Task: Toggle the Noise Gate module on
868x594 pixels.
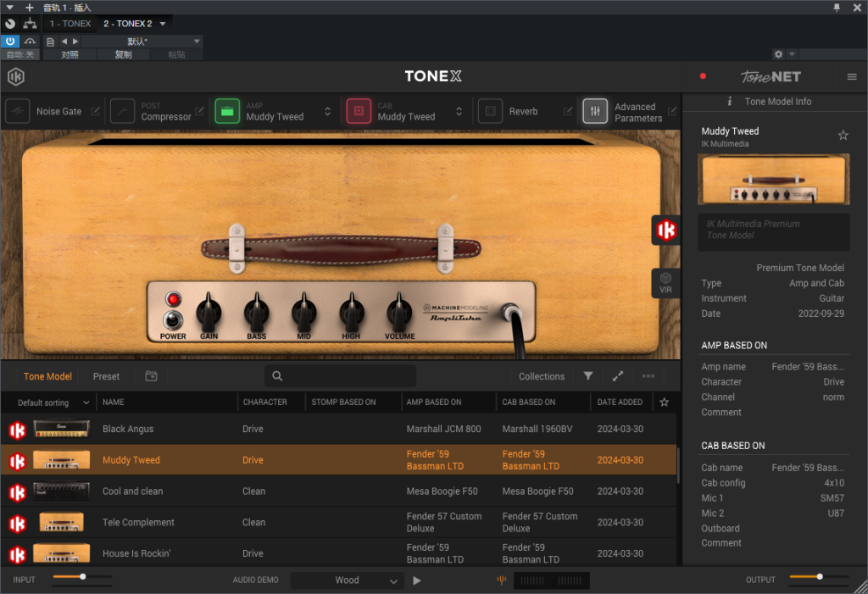Action: [18, 111]
